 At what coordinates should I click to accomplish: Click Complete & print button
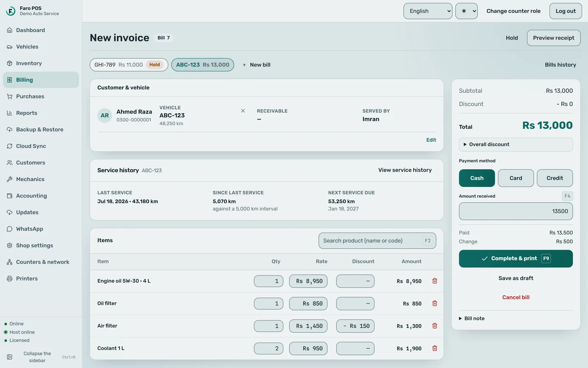pyautogui.click(x=516, y=259)
